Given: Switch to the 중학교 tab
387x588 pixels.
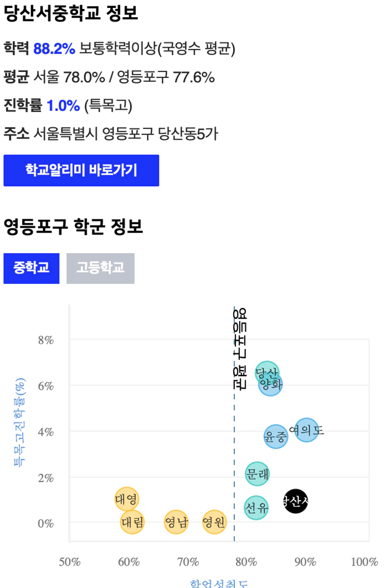Looking at the screenshot, I should pyautogui.click(x=31, y=268).
